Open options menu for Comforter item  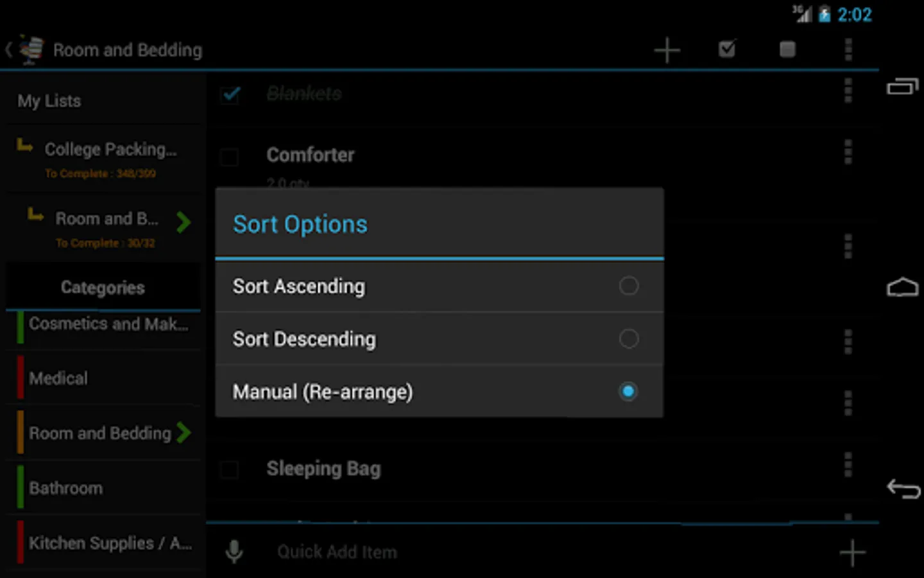click(x=848, y=153)
